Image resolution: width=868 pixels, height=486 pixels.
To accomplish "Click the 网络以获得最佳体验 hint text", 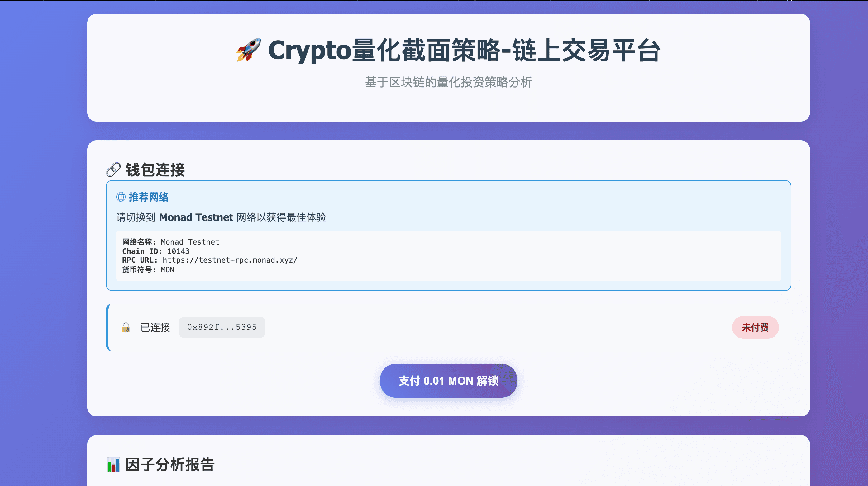I will tap(281, 217).
